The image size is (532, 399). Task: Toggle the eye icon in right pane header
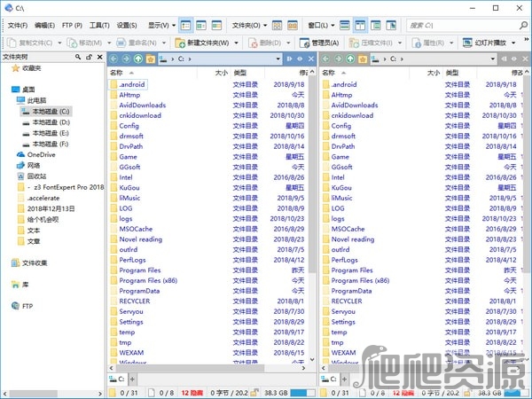tap(514, 59)
